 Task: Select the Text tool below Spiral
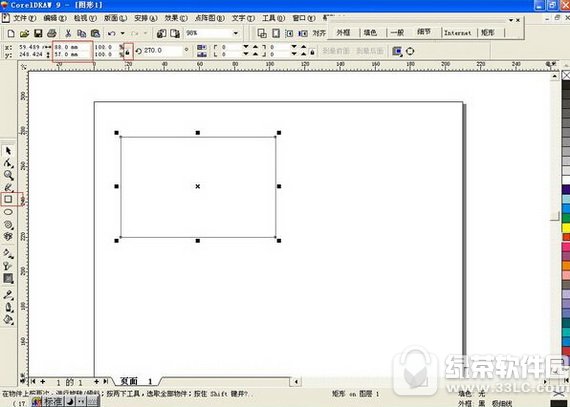(x=8, y=237)
